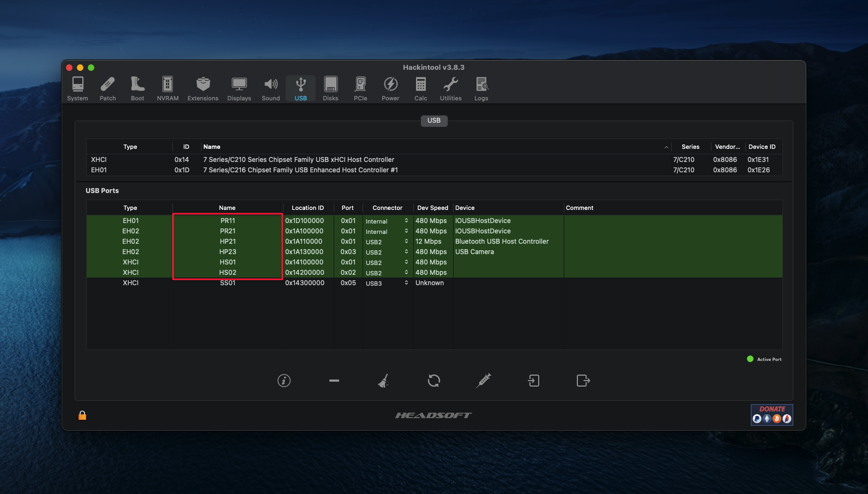Viewport: 868px width, 494px height.
Task: Open the PCIe toolbar section
Action: click(360, 89)
